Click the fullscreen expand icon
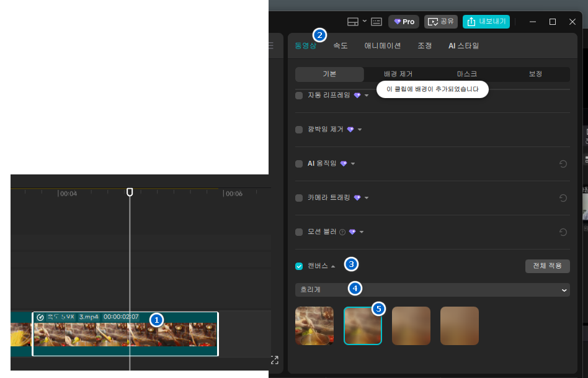 coord(274,360)
